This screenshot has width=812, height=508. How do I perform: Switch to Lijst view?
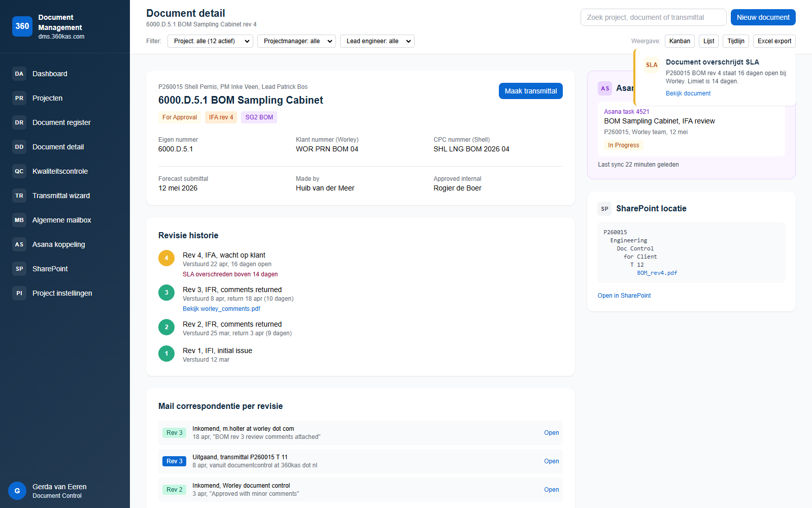tap(709, 41)
